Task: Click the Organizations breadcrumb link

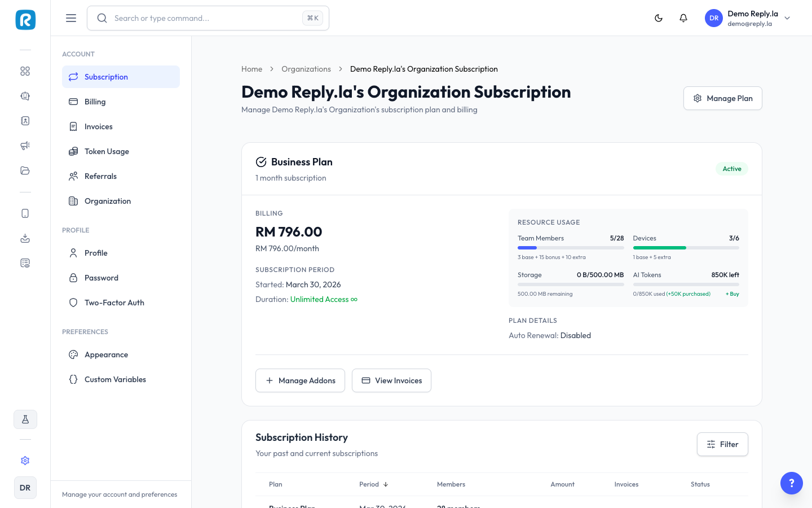Action: point(306,69)
